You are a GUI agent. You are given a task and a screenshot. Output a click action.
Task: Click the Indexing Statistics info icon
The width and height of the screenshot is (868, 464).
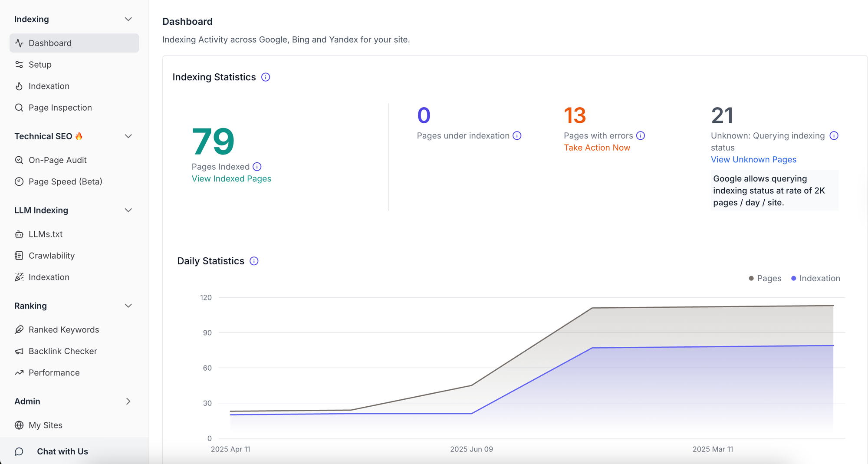266,77
